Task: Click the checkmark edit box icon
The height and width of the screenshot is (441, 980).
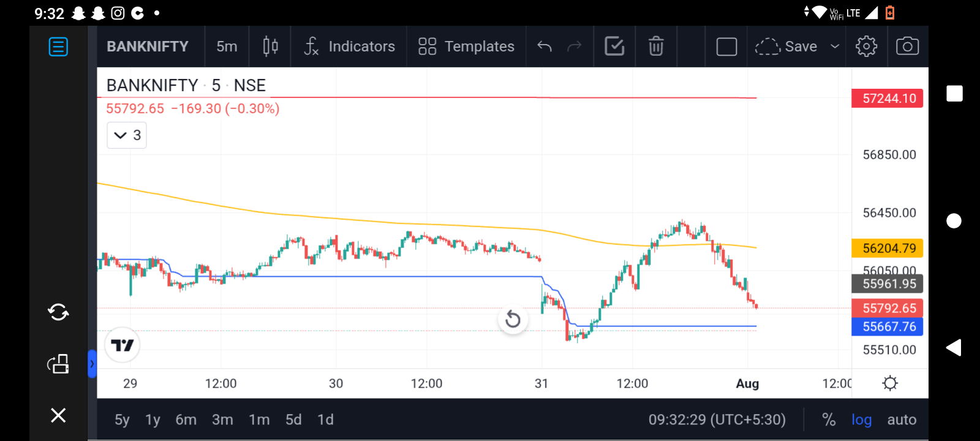Action: click(614, 47)
